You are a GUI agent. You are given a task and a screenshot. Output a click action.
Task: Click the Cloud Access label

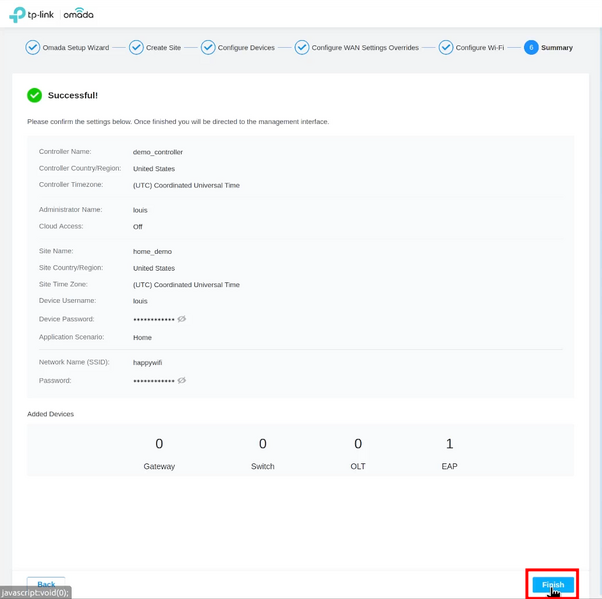tap(61, 226)
